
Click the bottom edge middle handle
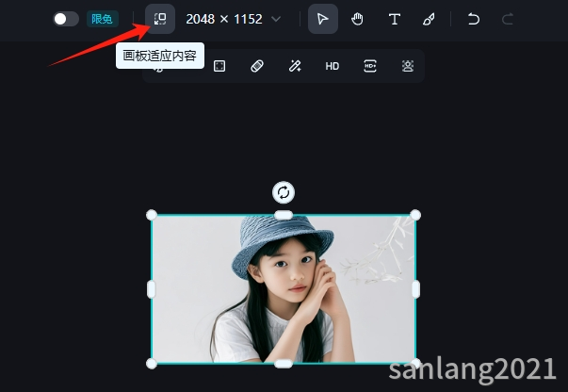284,364
